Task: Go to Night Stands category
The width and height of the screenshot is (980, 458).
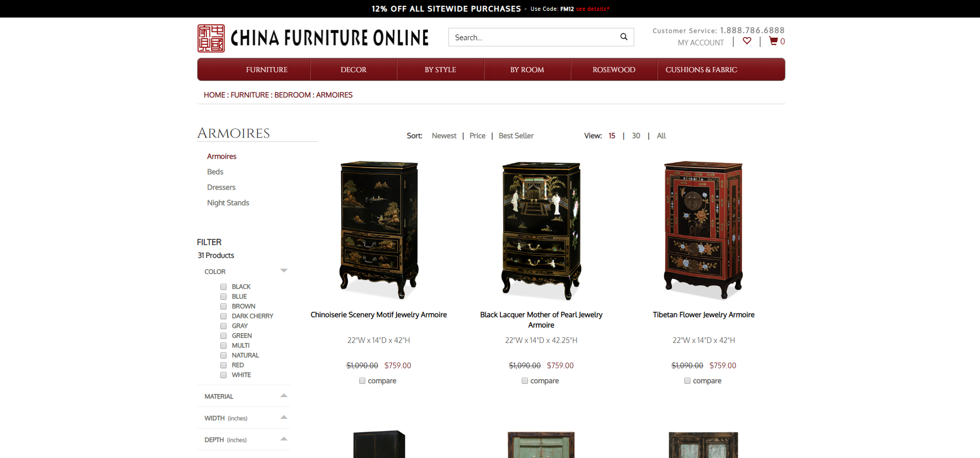Action: pos(228,203)
